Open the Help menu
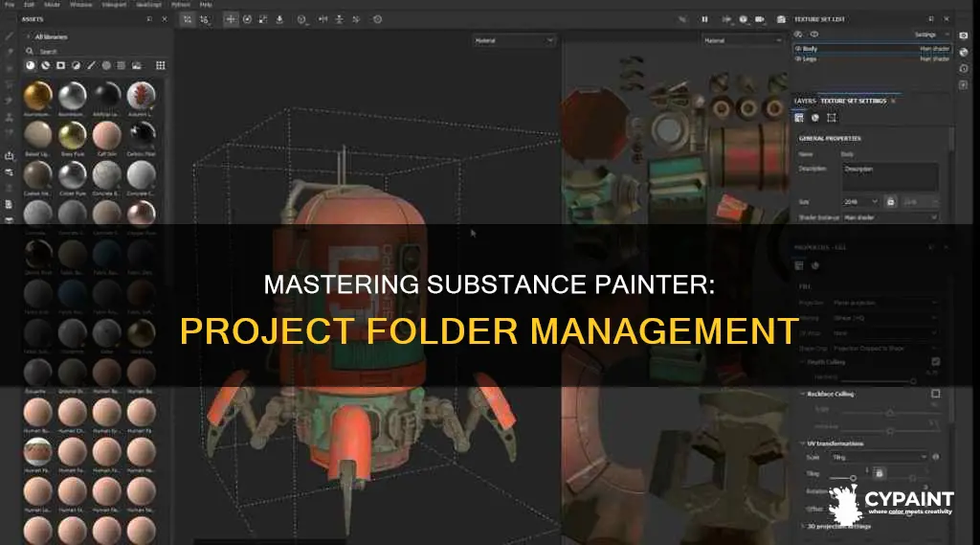This screenshot has width=980, height=545. click(206, 4)
